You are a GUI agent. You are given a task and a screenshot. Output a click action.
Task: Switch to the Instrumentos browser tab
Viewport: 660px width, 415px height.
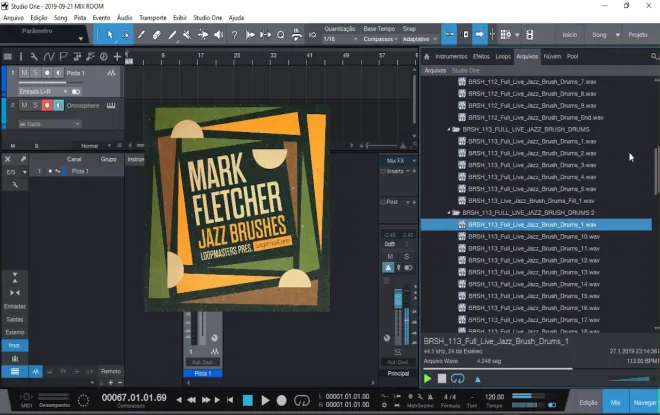(451, 56)
